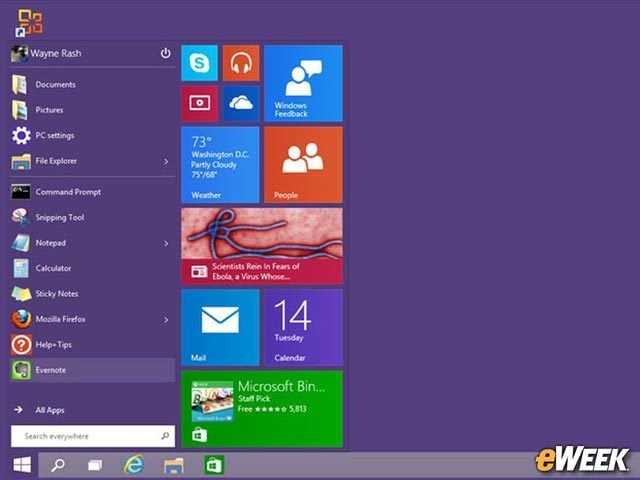The width and height of the screenshot is (640, 480).
Task: Launch Internet Explorer from the taskbar
Action: (x=134, y=464)
